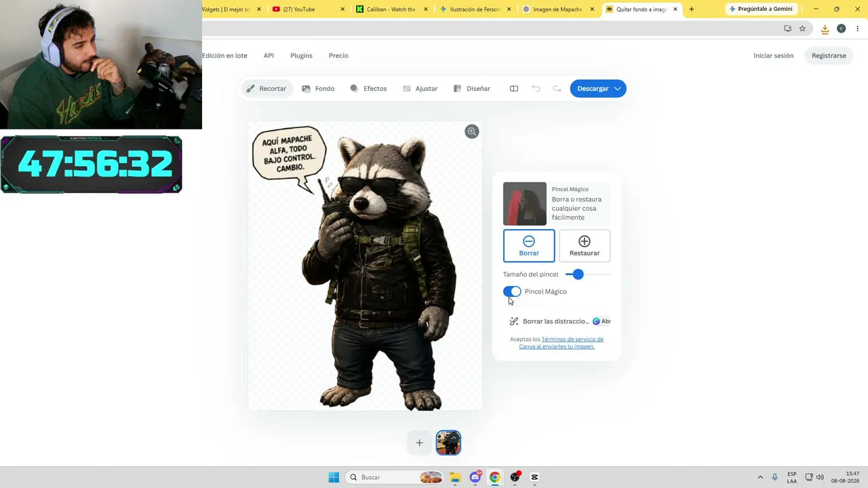The width and height of the screenshot is (868, 488).
Task: Open the Plugins menu item
Action: click(301, 56)
